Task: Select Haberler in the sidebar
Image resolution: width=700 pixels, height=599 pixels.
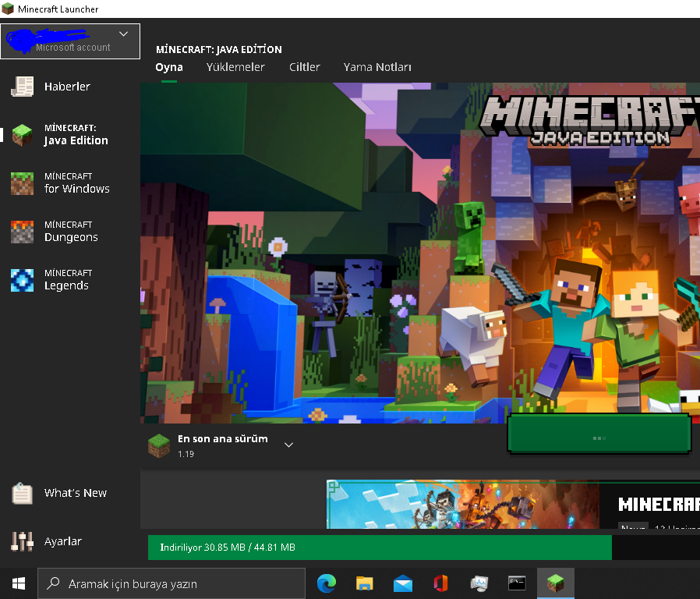Action: pyautogui.click(x=70, y=87)
